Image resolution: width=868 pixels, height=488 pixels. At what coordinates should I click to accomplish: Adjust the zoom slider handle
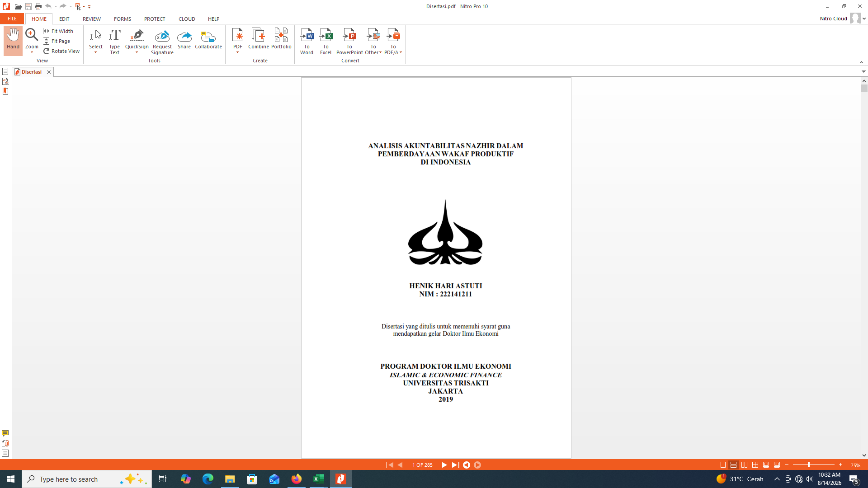[809, 465]
